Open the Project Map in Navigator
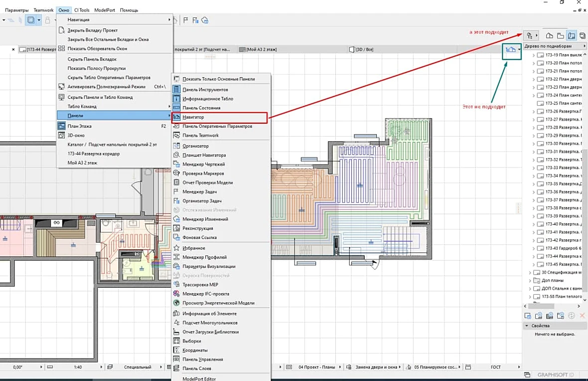Image resolution: width=588 pixels, height=381 pixels. click(549, 36)
